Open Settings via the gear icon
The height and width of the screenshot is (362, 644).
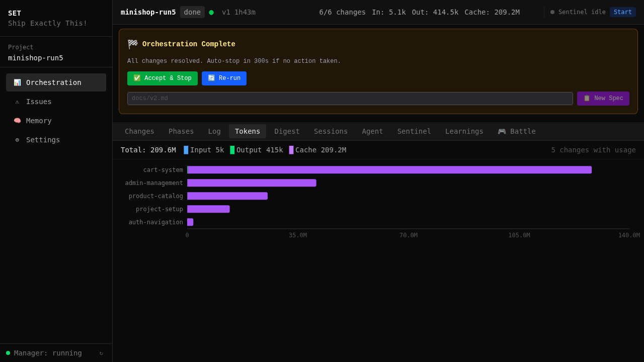click(x=16, y=140)
